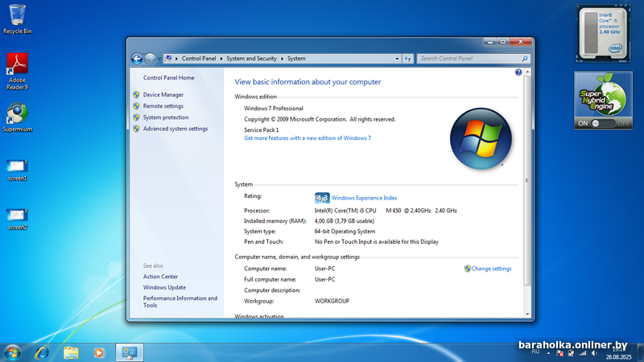Open Windows Explorer taskbar folder

71,352
